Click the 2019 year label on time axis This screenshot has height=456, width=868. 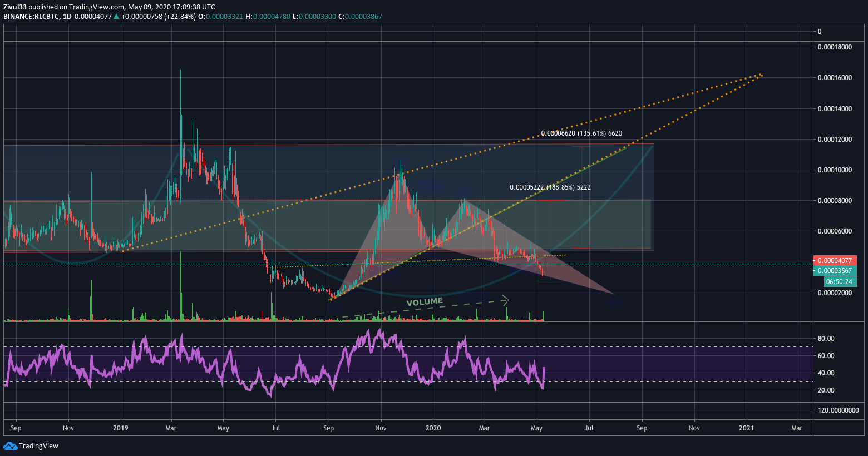[120, 428]
